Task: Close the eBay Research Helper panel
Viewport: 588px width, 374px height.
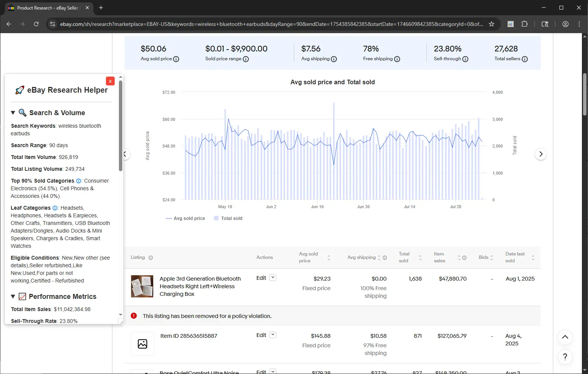Action: click(110, 81)
